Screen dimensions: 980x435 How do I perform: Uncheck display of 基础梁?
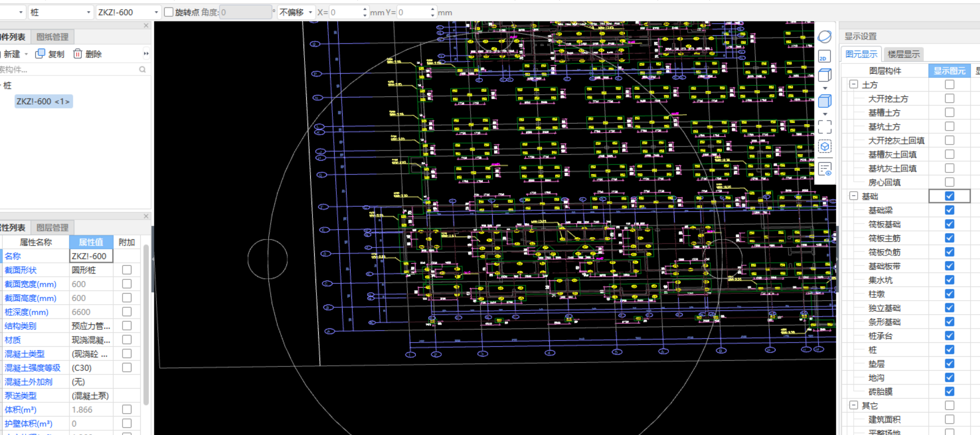tap(949, 210)
